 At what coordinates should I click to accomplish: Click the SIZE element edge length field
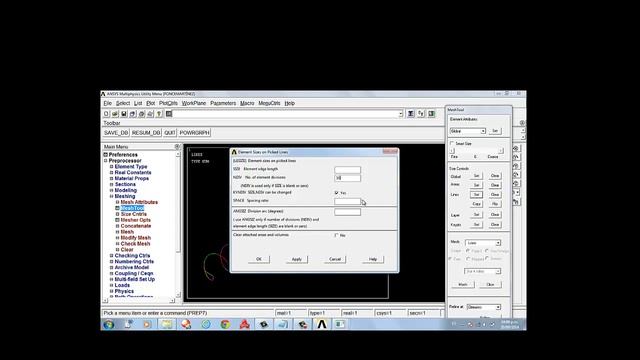click(348, 170)
